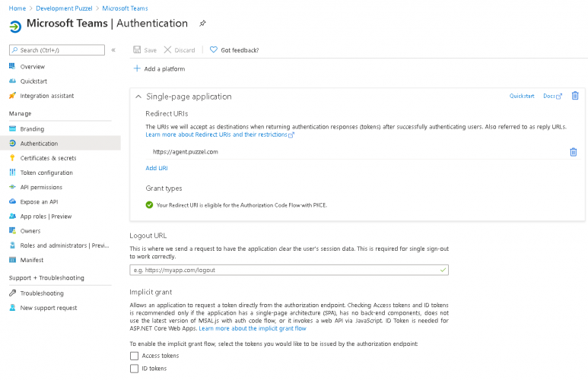Open Overview in the left menu
Viewport: 588px width, 380px height.
click(x=32, y=67)
